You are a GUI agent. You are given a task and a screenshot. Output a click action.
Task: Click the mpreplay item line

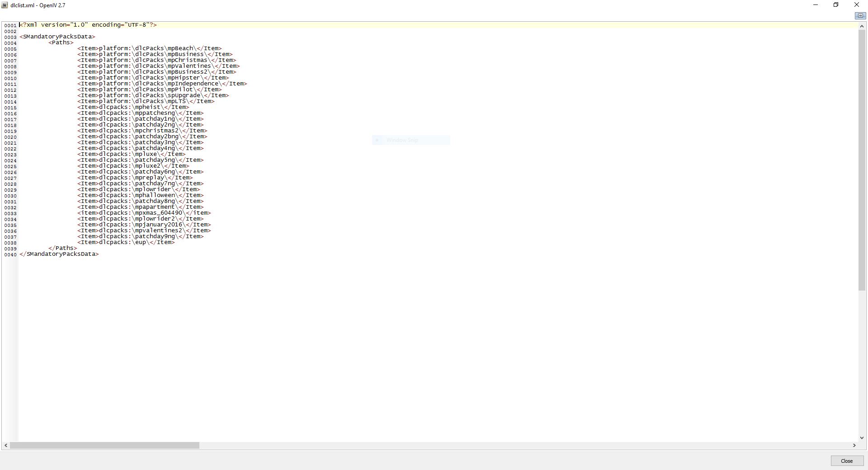135,178
